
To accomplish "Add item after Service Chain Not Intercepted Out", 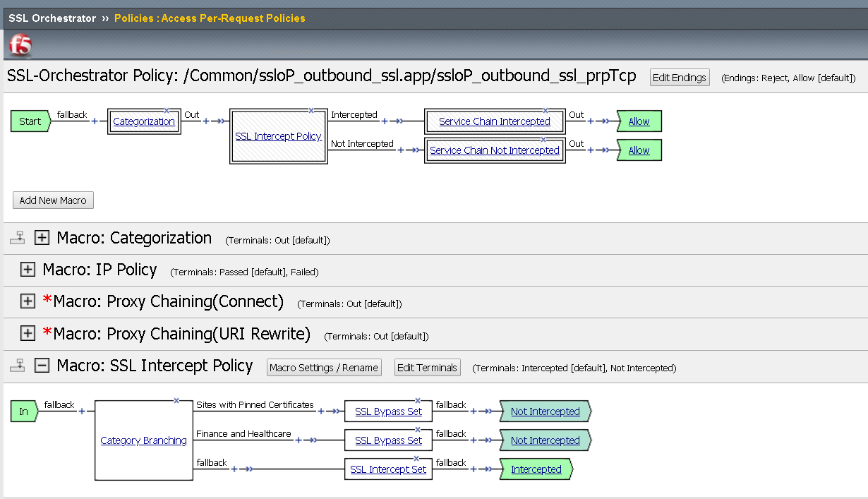I will click(x=591, y=150).
